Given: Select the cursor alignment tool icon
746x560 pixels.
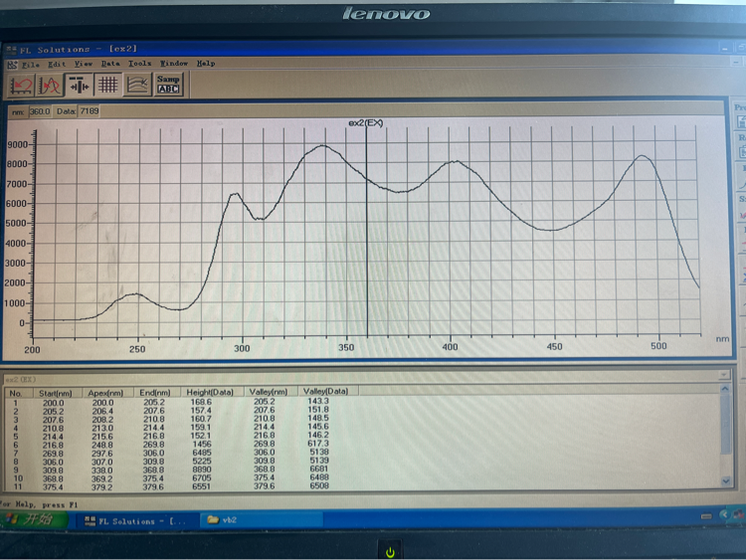Looking at the screenshot, I should click(79, 85).
